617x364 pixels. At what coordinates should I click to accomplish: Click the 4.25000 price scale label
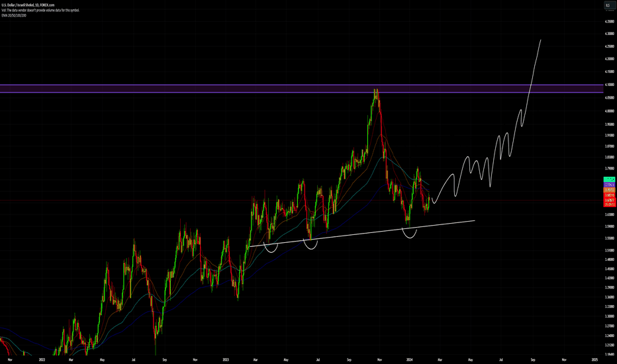(x=609, y=46)
